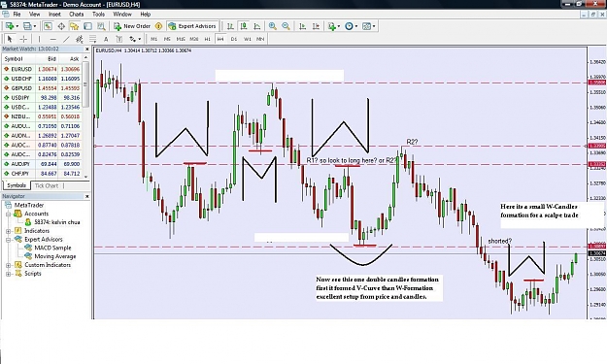
Task: Open the Help menu
Action: [146, 15]
